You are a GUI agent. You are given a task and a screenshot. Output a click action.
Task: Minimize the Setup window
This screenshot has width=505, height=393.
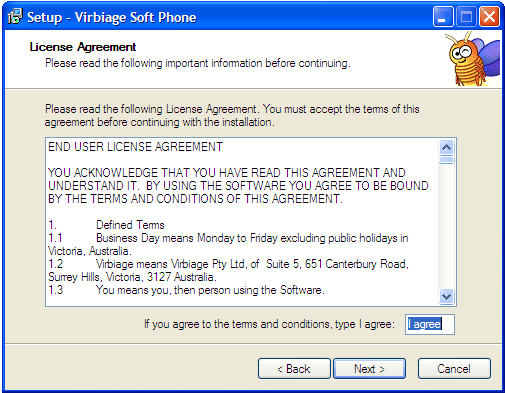443,16
